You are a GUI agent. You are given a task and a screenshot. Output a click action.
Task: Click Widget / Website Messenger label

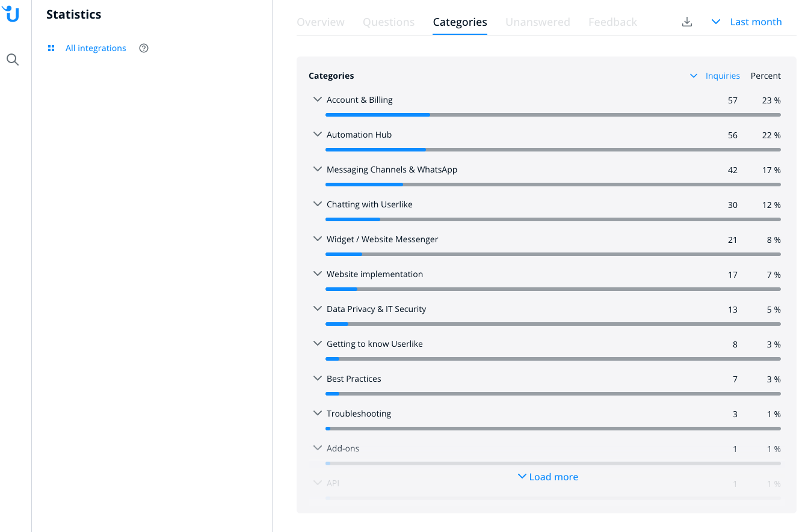tap(382, 239)
